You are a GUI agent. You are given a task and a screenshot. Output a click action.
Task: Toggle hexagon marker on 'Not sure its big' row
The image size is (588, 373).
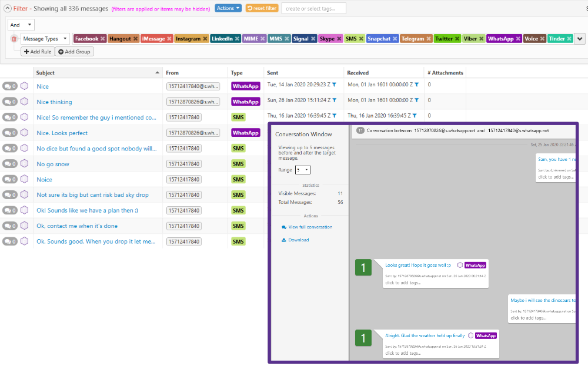(x=24, y=195)
